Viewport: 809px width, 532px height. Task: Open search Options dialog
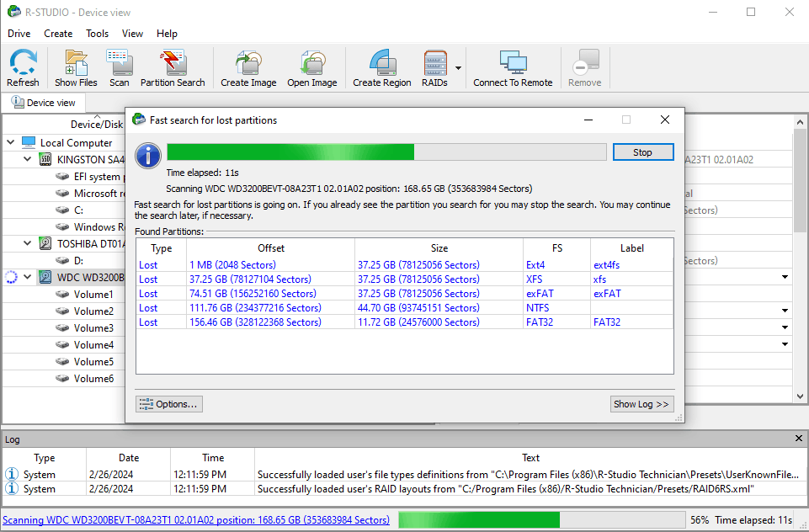click(168, 404)
